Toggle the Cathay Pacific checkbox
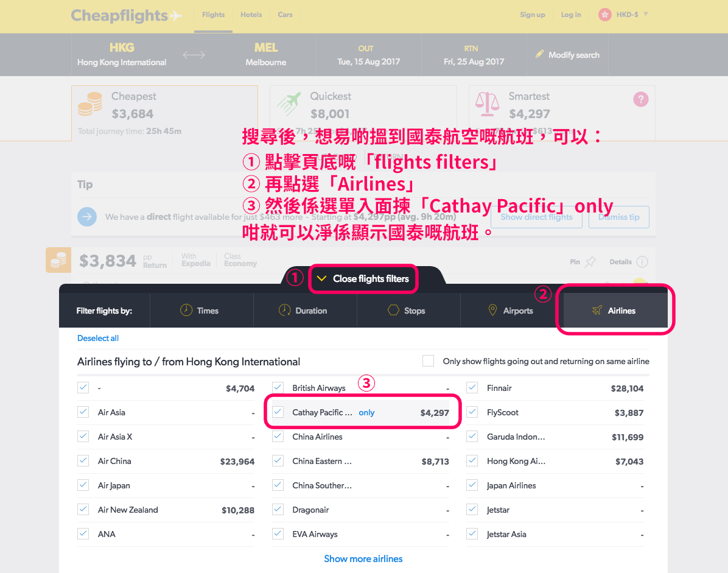This screenshot has height=573, width=728. 278,412
